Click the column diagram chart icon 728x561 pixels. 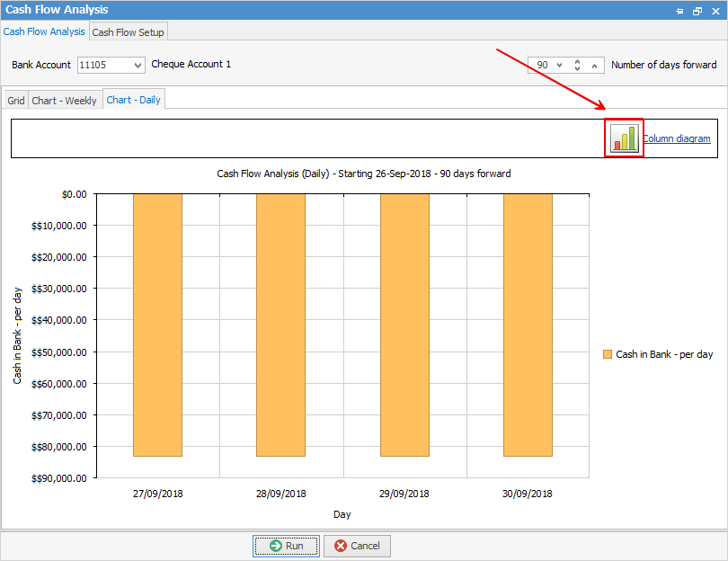[x=625, y=138]
